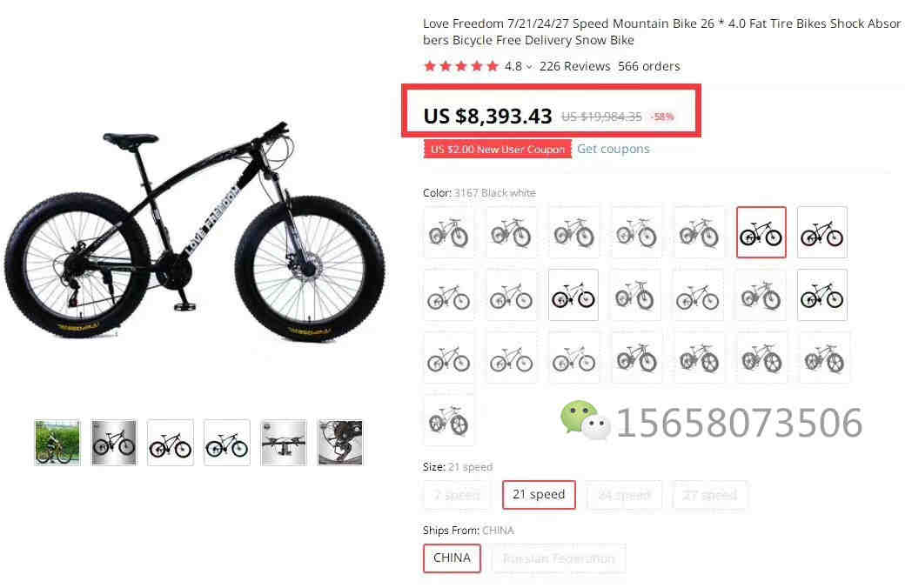Image resolution: width=912 pixels, height=588 pixels.
Task: View the handlebar close-up thumbnail
Action: [x=283, y=443]
